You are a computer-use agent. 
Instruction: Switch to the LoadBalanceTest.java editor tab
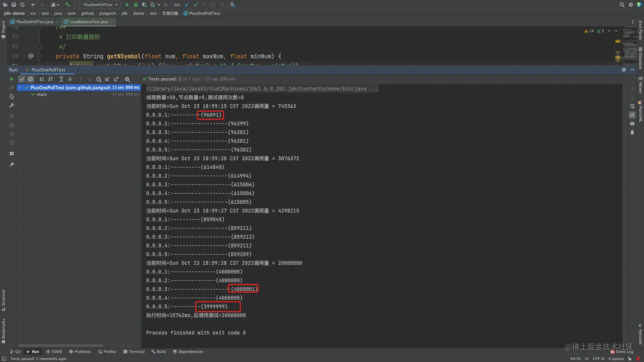89,22
